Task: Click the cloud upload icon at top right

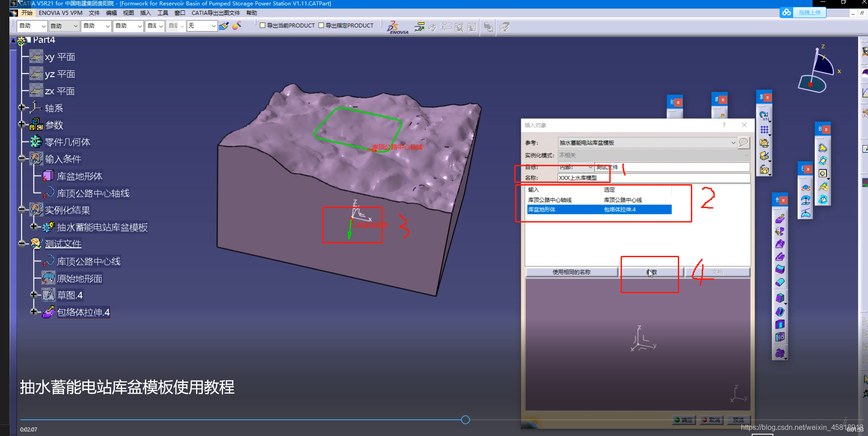Action: (787, 13)
